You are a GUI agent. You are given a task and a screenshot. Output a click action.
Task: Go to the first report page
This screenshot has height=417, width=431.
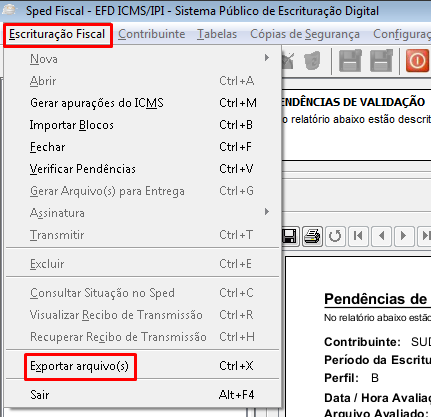[x=358, y=236]
